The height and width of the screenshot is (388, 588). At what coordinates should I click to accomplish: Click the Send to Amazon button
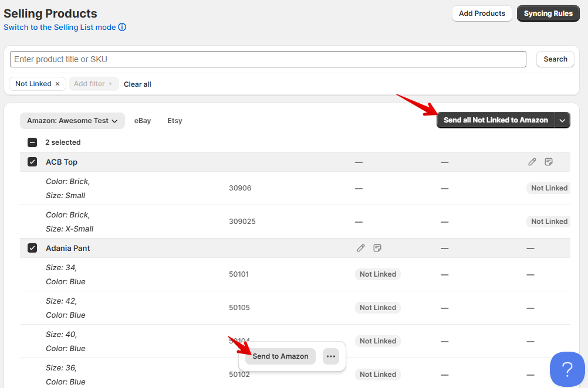tap(281, 356)
